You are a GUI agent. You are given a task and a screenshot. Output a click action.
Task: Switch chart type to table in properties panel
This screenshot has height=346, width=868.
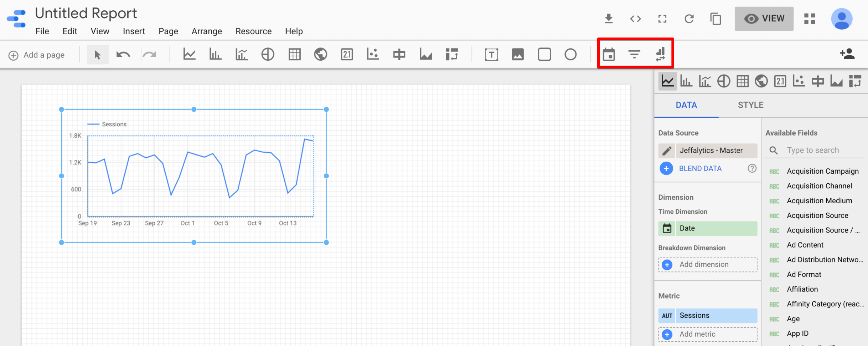coord(743,81)
